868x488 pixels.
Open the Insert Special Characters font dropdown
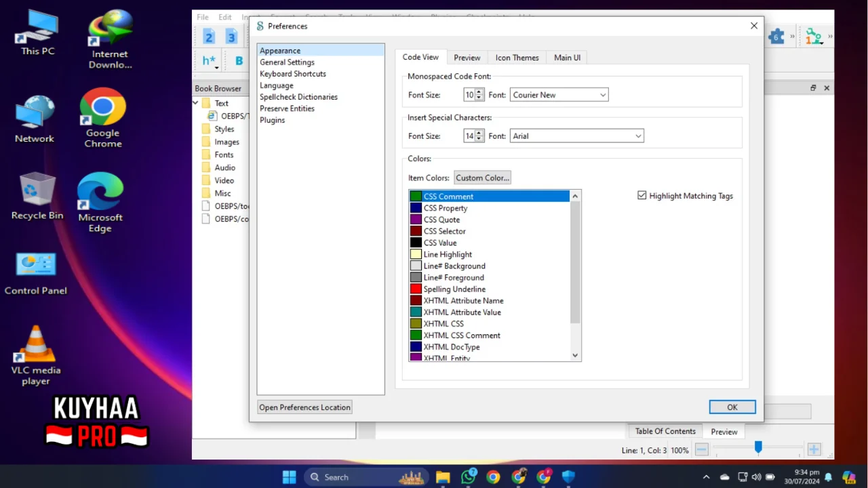tap(577, 136)
